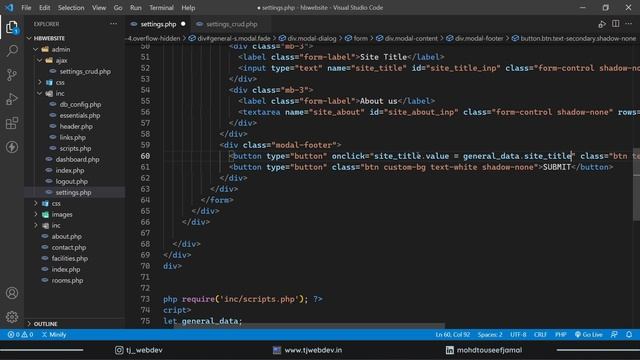Click unsaved dot on settings.php tab
Screen dimensions: 640x360
[x=183, y=24]
